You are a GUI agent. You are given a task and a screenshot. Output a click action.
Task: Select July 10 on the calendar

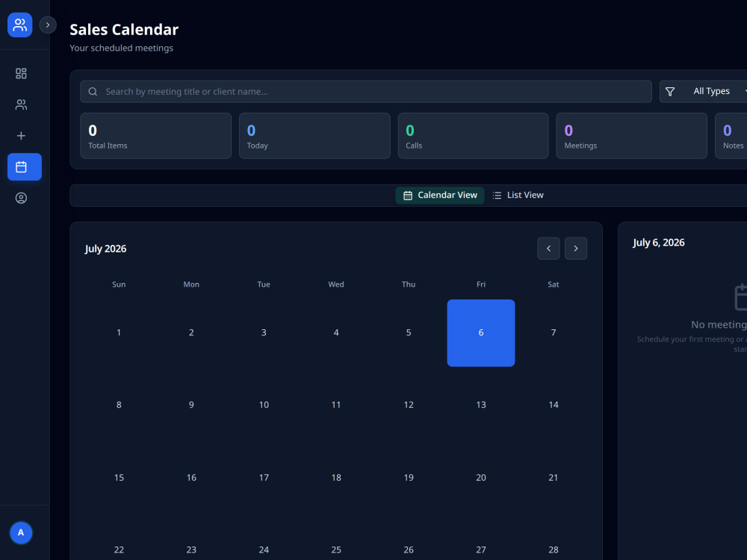pos(264,405)
